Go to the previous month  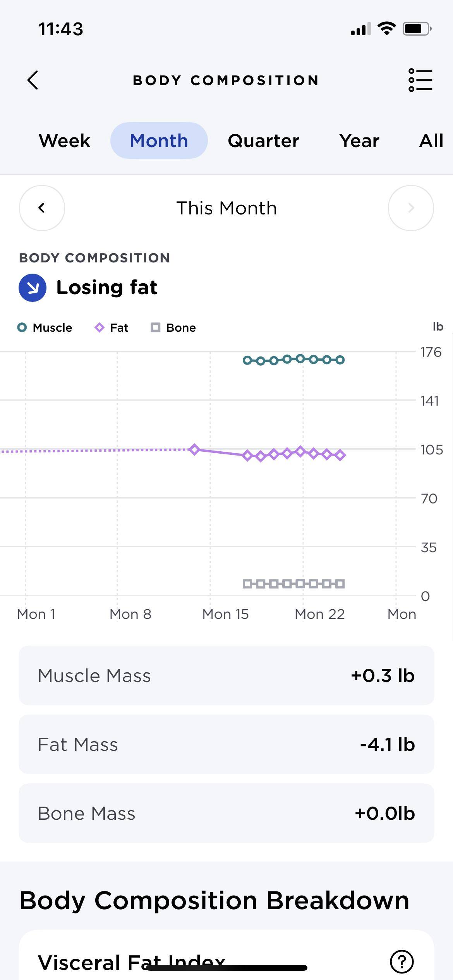point(42,208)
